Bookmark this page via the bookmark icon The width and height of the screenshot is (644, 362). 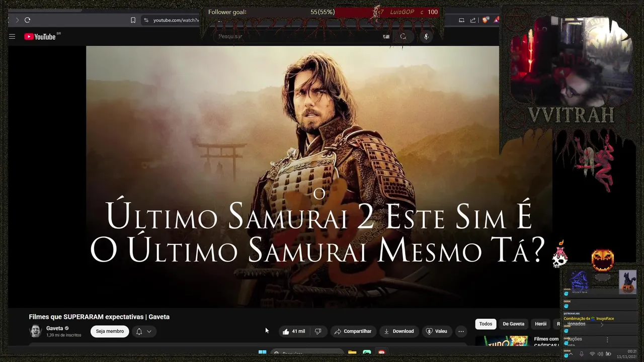[x=133, y=20]
